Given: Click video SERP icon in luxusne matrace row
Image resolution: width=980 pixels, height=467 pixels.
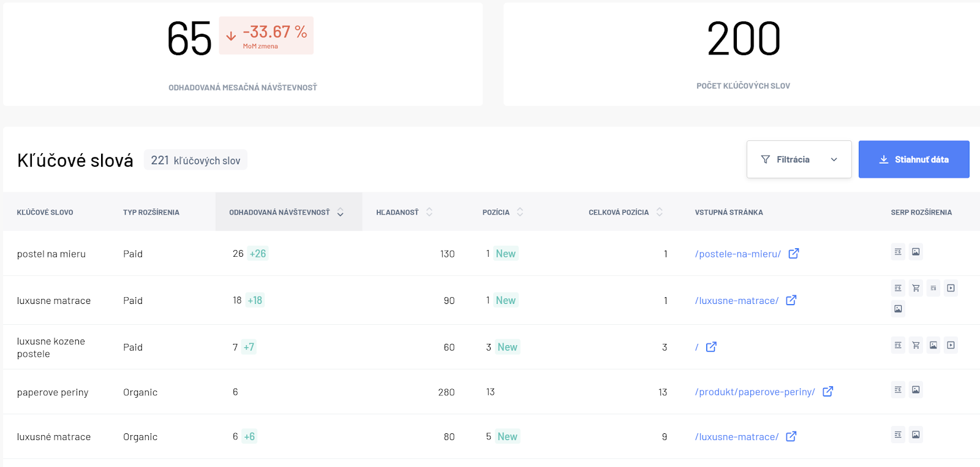Looking at the screenshot, I should click(951, 288).
